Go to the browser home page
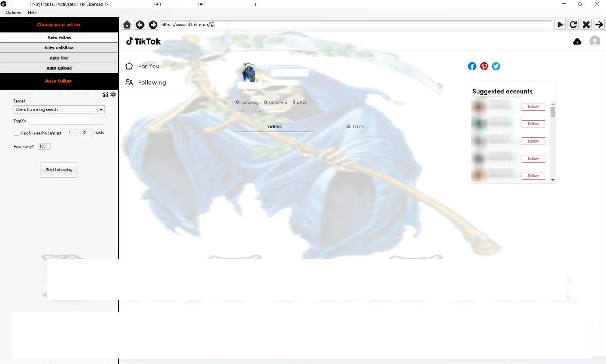The height and width of the screenshot is (364, 606). (127, 25)
